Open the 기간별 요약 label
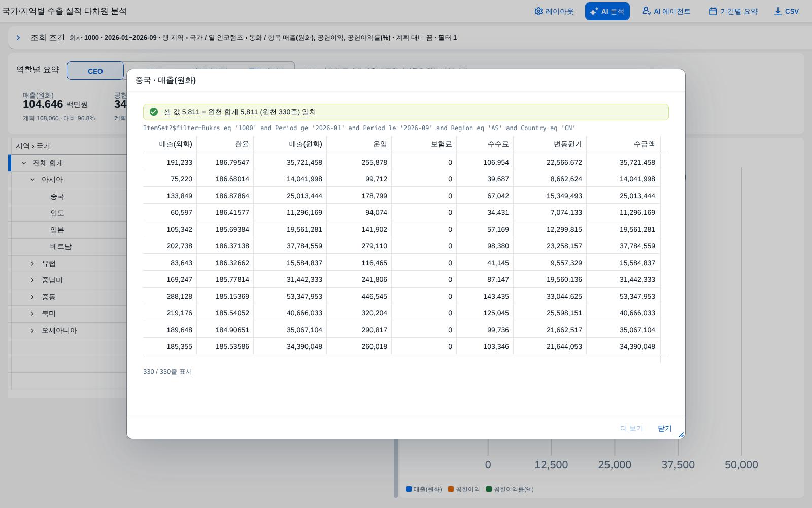This screenshot has width=812, height=508. pyautogui.click(x=739, y=11)
